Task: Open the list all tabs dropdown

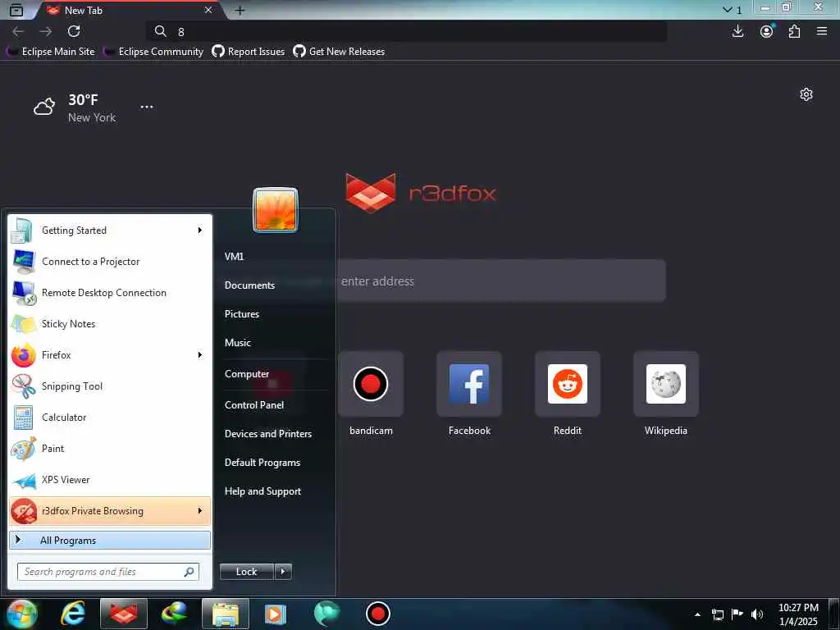Action: tap(733, 10)
